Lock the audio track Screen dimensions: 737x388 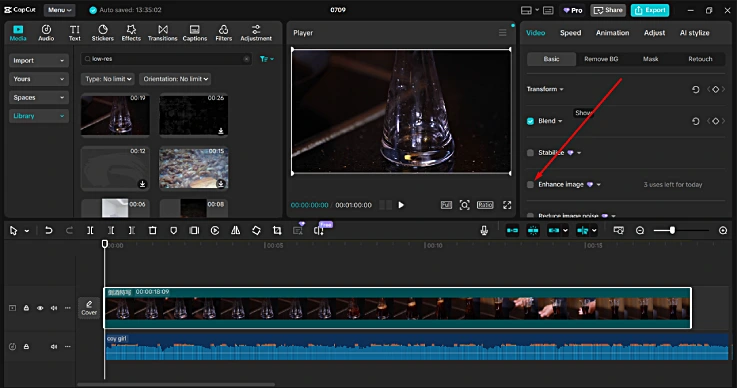(x=26, y=347)
